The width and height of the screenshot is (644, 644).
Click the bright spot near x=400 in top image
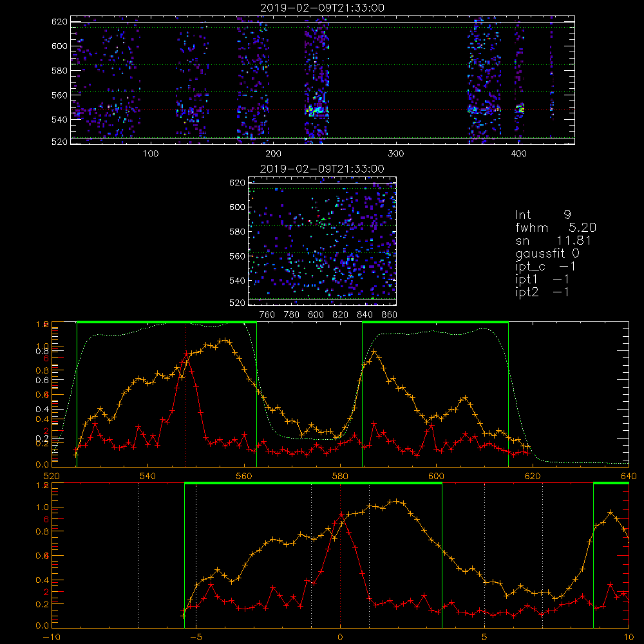coord(520,109)
